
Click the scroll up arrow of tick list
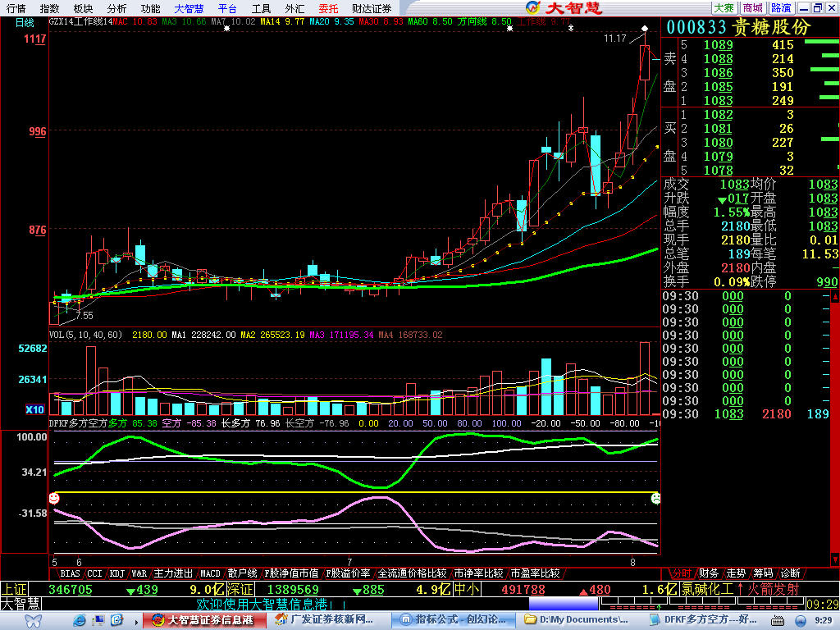coord(835,296)
